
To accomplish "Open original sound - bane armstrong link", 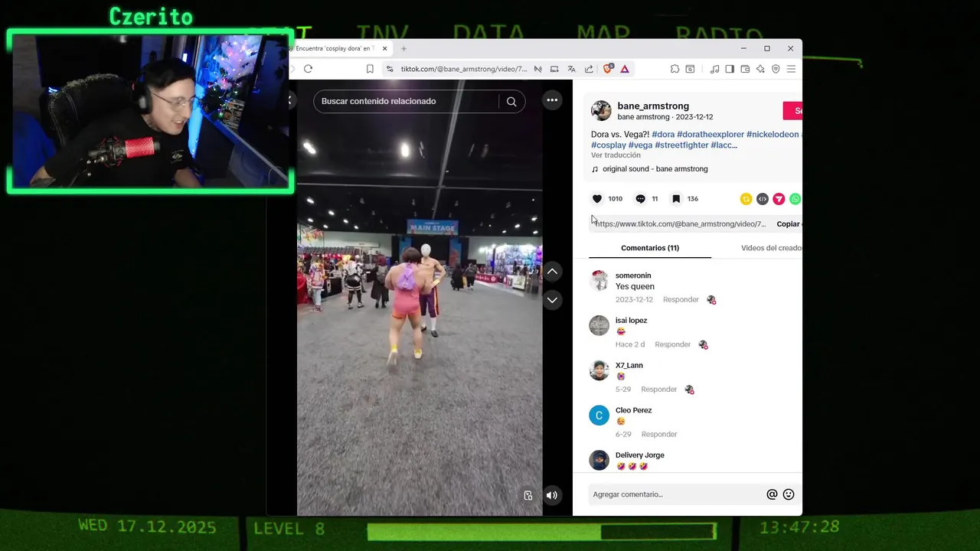I will click(655, 169).
